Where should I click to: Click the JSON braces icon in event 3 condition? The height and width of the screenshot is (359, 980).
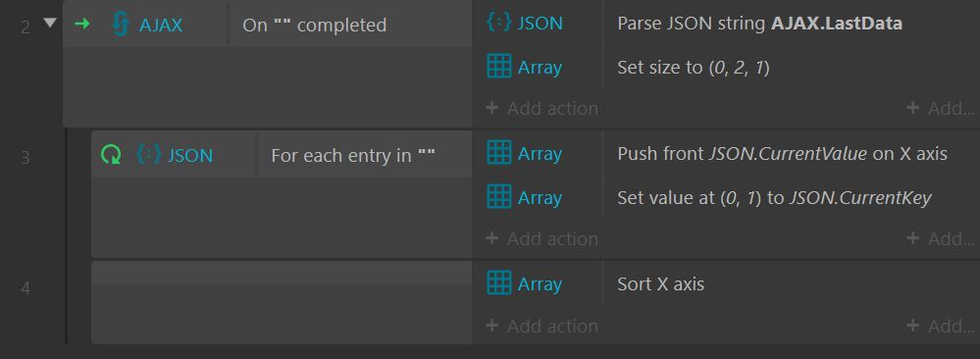(149, 154)
